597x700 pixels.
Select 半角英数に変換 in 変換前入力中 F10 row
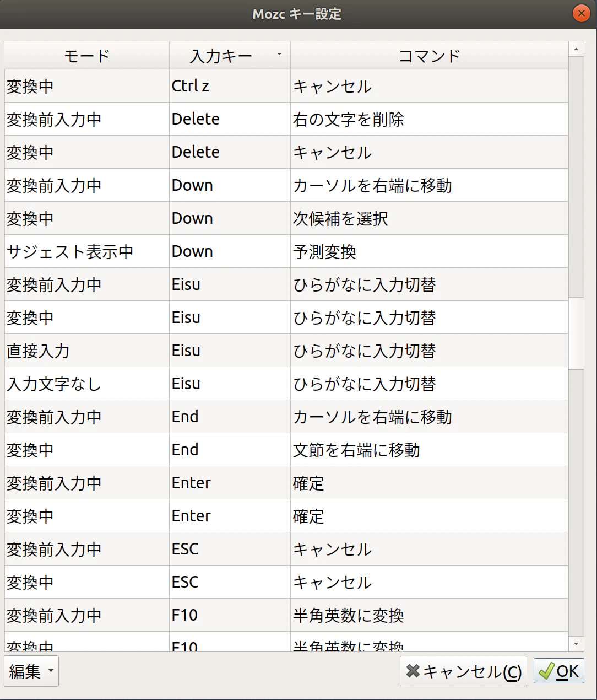[429, 615]
